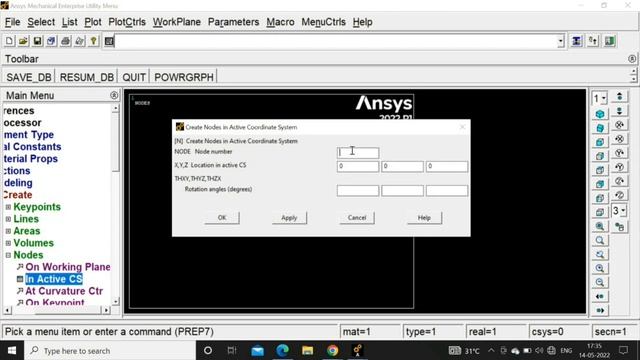Click the Node number input field
This screenshot has height=360, width=640.
358,153
